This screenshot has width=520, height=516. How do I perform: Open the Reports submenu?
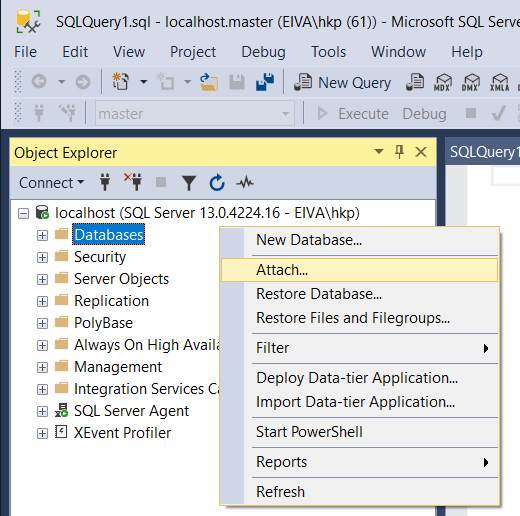coord(359,462)
